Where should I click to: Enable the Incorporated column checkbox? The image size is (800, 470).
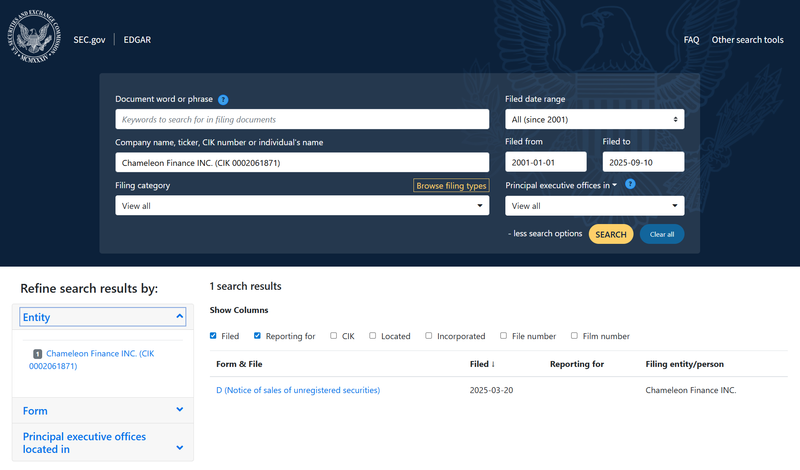[x=429, y=336]
